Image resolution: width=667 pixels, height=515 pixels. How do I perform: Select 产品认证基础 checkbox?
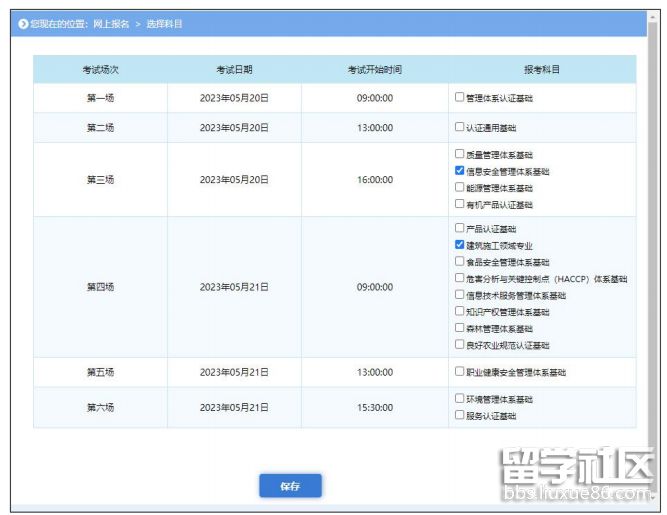pos(460,229)
